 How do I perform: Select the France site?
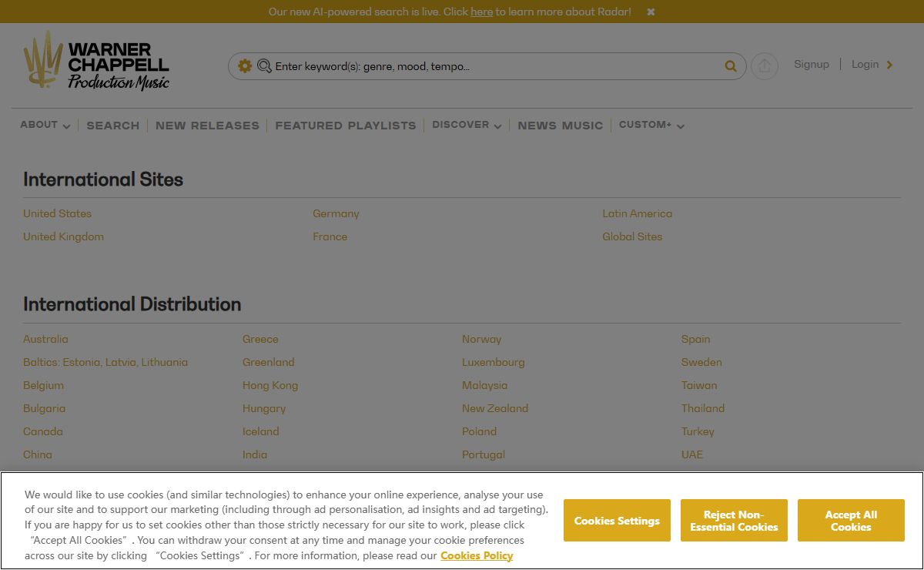330,236
